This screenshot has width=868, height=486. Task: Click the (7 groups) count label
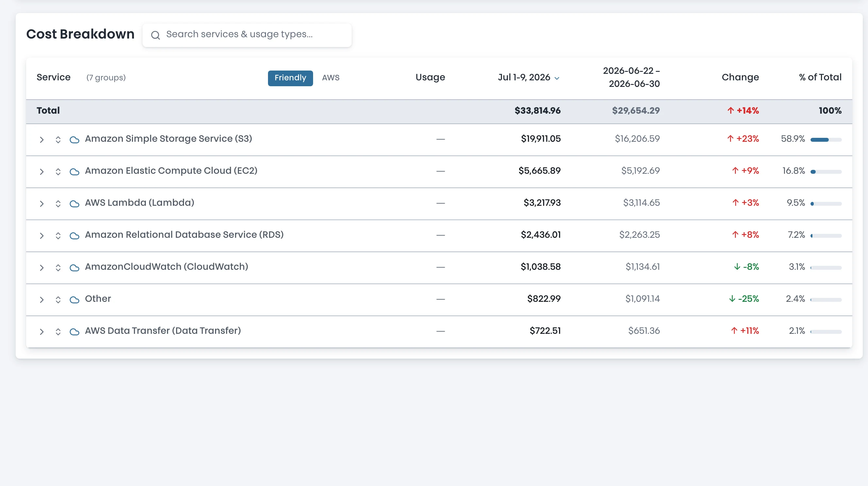[106, 78]
